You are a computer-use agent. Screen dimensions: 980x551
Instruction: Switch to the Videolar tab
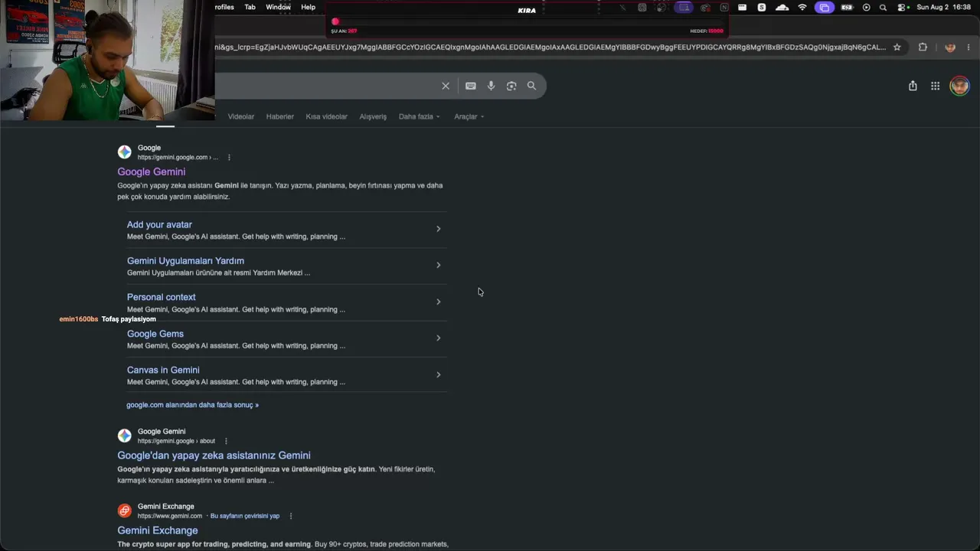(x=241, y=116)
